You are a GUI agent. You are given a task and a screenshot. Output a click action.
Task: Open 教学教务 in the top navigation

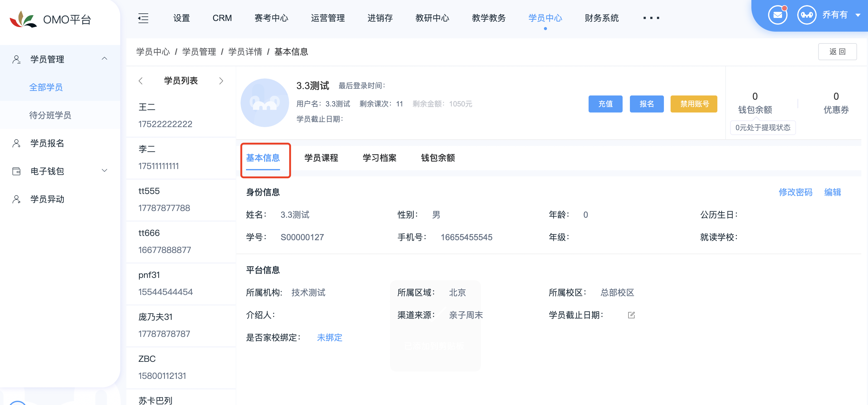pos(489,18)
